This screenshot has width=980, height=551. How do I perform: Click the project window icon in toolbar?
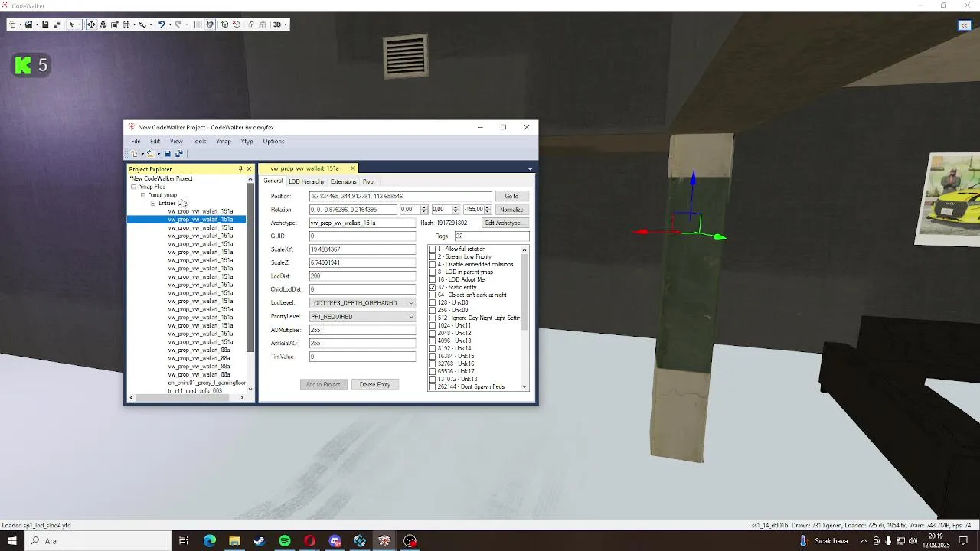coord(211,24)
